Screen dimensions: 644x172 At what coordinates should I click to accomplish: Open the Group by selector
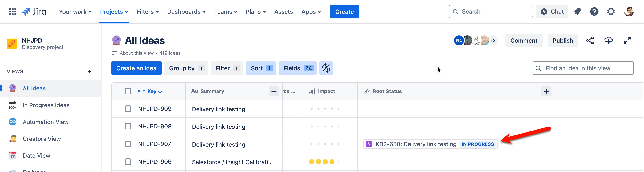point(186,68)
